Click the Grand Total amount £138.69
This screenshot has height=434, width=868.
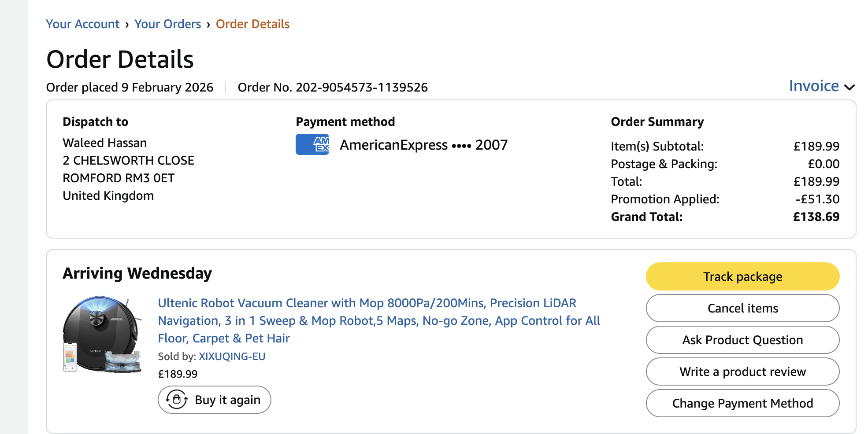pyautogui.click(x=816, y=217)
